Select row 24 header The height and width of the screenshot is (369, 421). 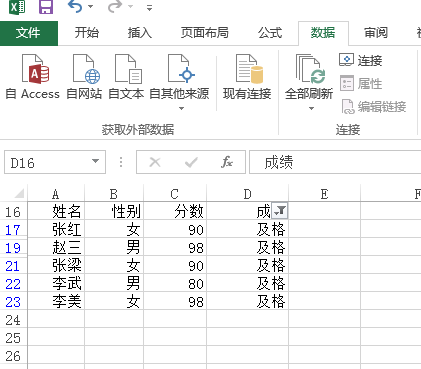13,320
